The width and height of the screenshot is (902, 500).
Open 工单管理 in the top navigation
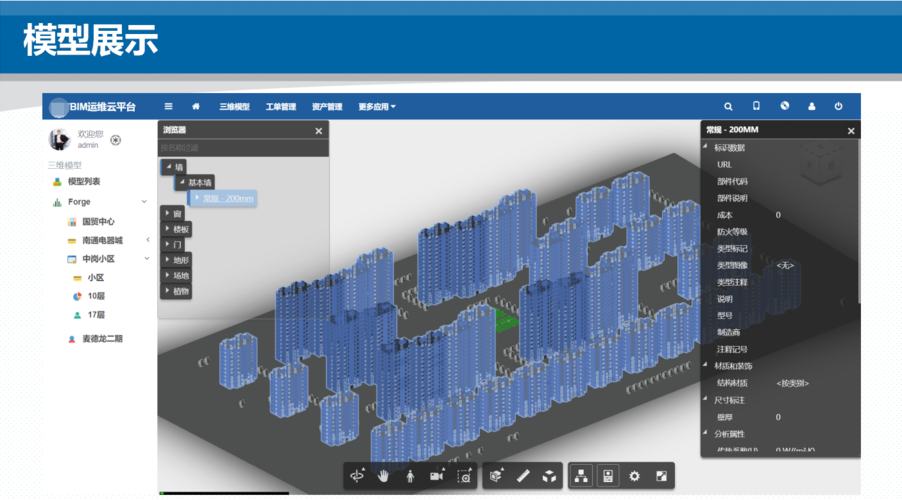pyautogui.click(x=281, y=106)
